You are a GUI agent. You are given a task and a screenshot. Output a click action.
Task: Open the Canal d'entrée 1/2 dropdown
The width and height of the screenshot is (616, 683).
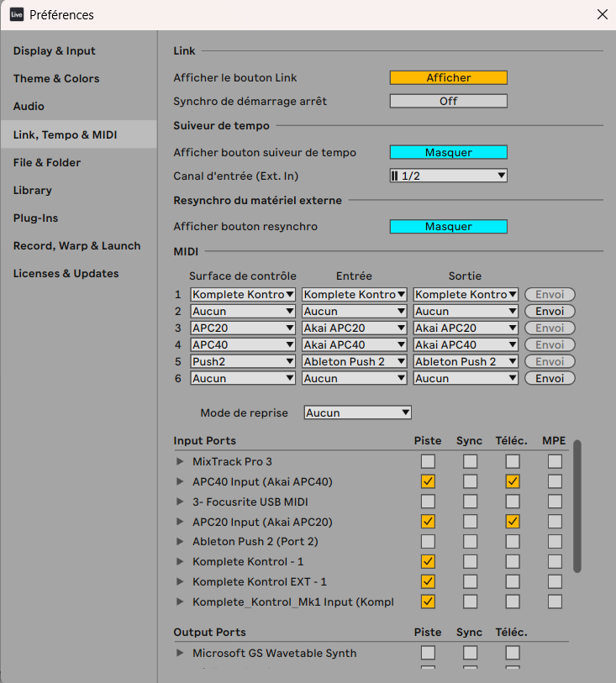click(448, 176)
